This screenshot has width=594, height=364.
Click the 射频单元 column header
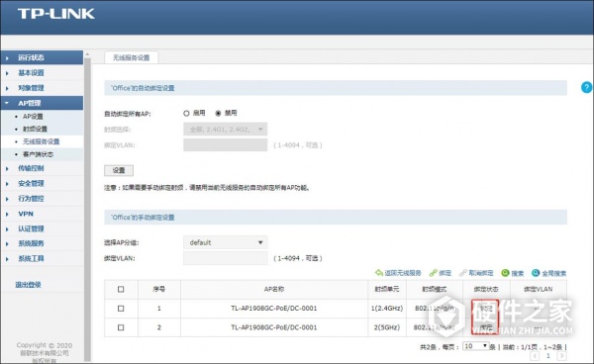tap(387, 290)
